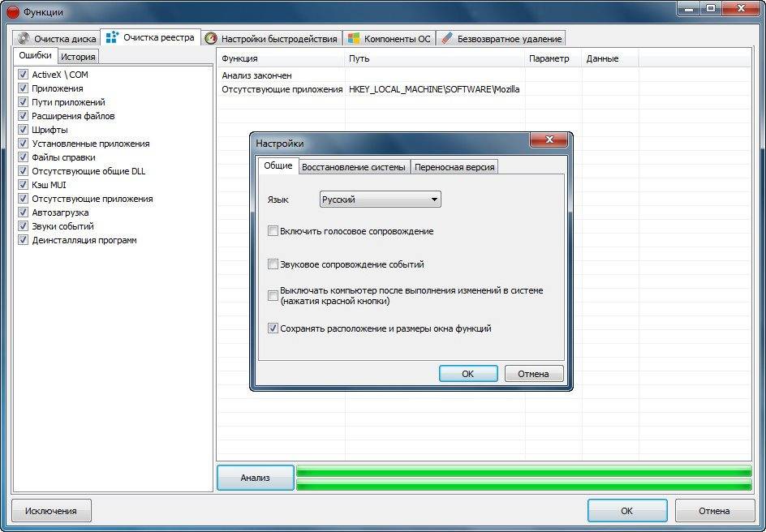766x532 pixels.
Task: Open the Исключения button
Action: point(51,511)
